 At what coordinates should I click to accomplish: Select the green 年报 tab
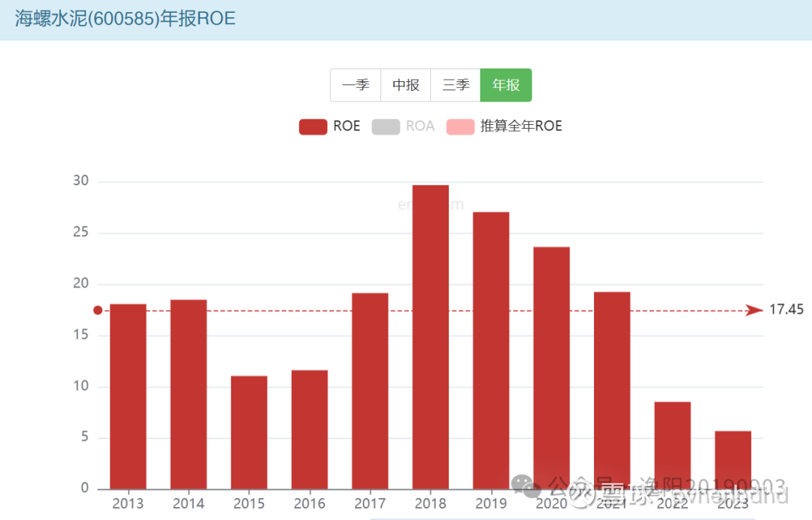pyautogui.click(x=506, y=85)
